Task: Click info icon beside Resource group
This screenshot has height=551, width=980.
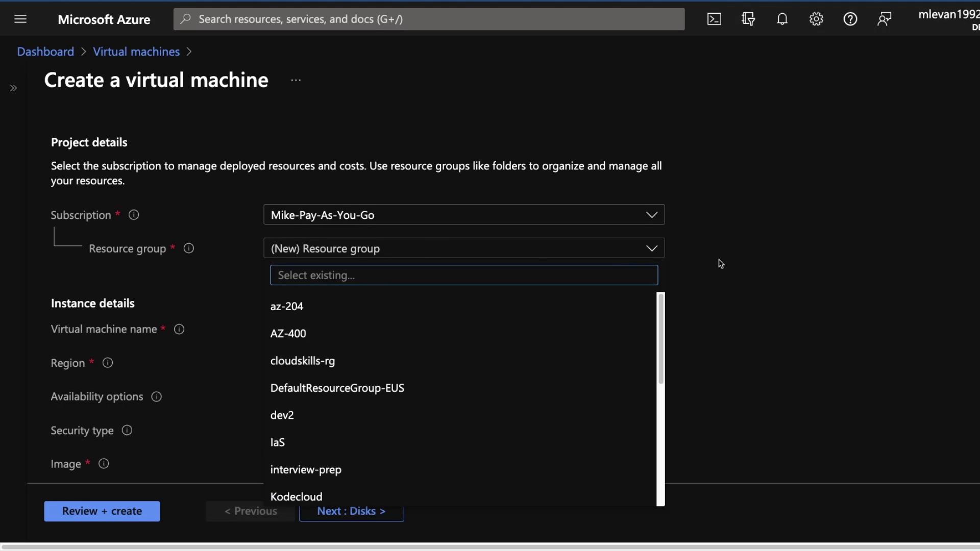Action: (189, 248)
